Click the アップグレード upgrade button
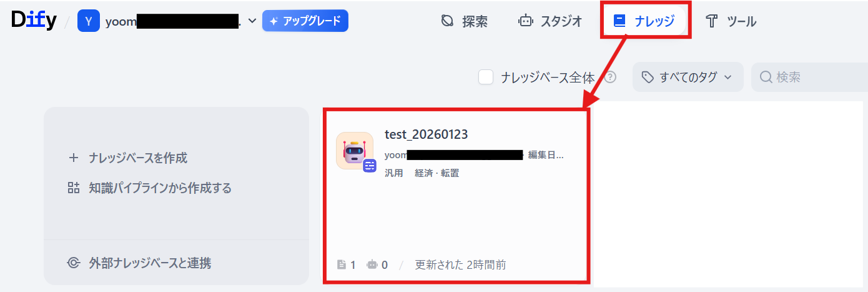Viewport: 868px width, 292px height. tap(305, 21)
